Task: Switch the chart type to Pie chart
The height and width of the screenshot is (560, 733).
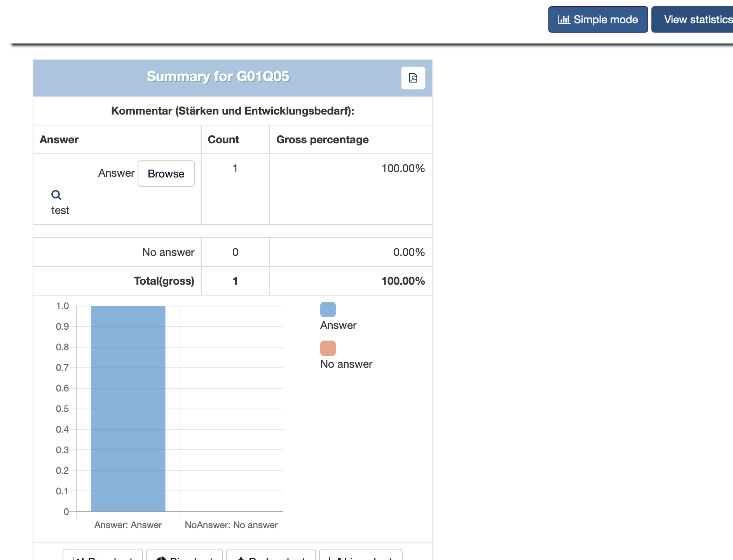Action: coord(185,556)
